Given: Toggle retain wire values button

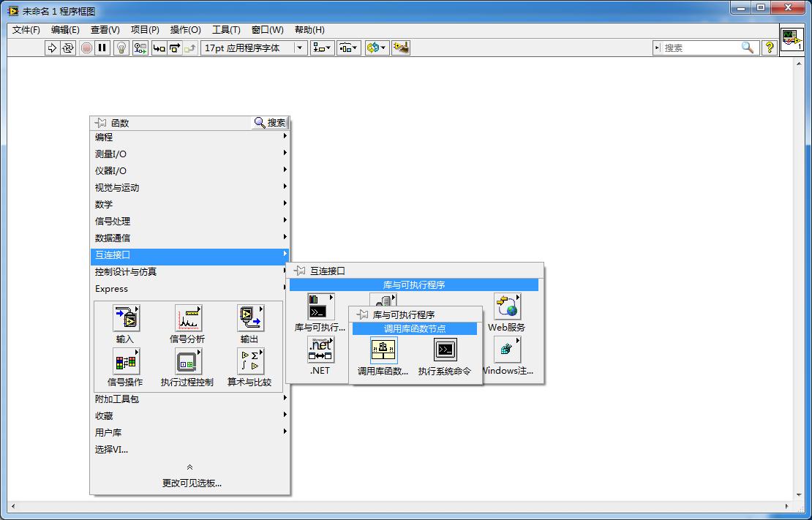Looking at the screenshot, I should pos(140,48).
